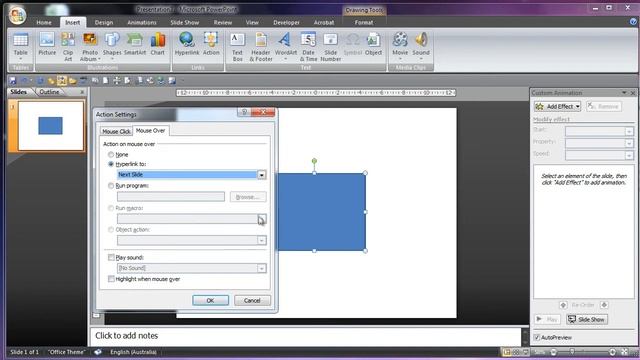Insert a Slide Number
The height and width of the screenshot is (360, 640).
click(x=331, y=47)
